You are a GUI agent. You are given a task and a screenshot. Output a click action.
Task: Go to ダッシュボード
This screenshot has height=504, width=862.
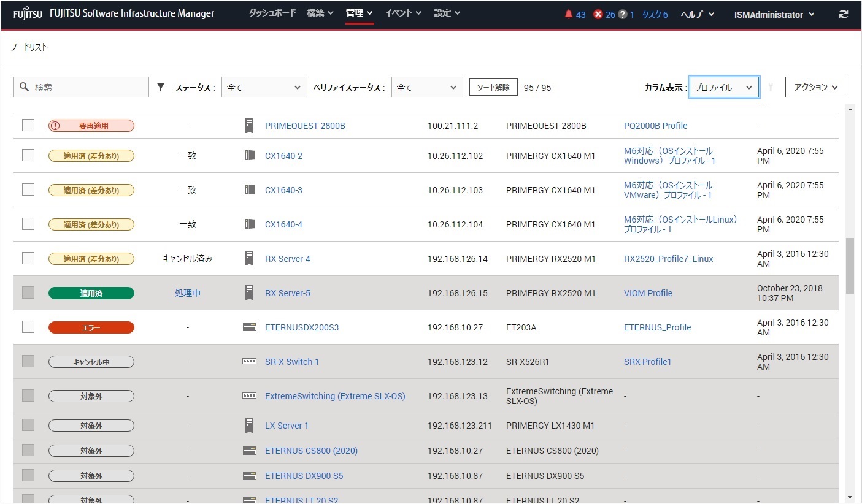point(272,13)
